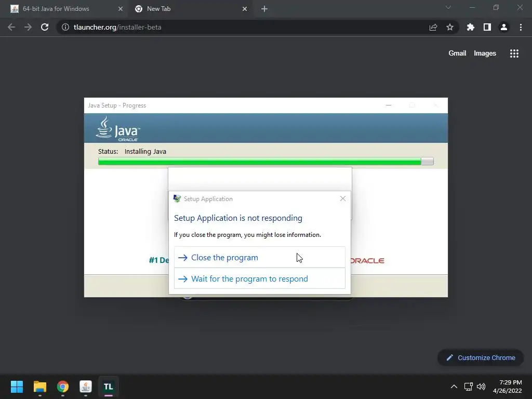Click the Java Oracle logo in setup header
The width and height of the screenshot is (532, 399).
[x=118, y=129]
